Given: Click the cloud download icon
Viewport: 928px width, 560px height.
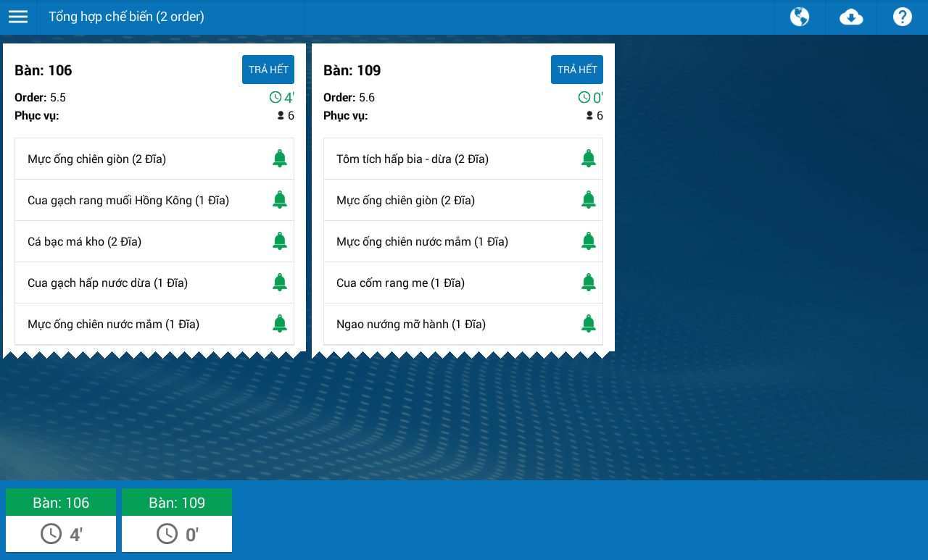Looking at the screenshot, I should tap(851, 17).
